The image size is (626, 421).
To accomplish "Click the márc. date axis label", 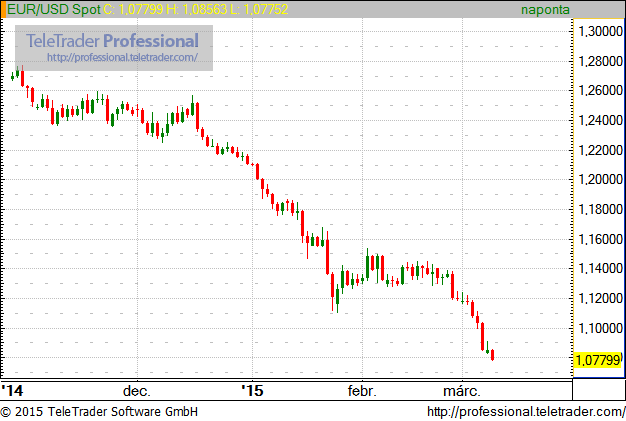I will click(462, 391).
